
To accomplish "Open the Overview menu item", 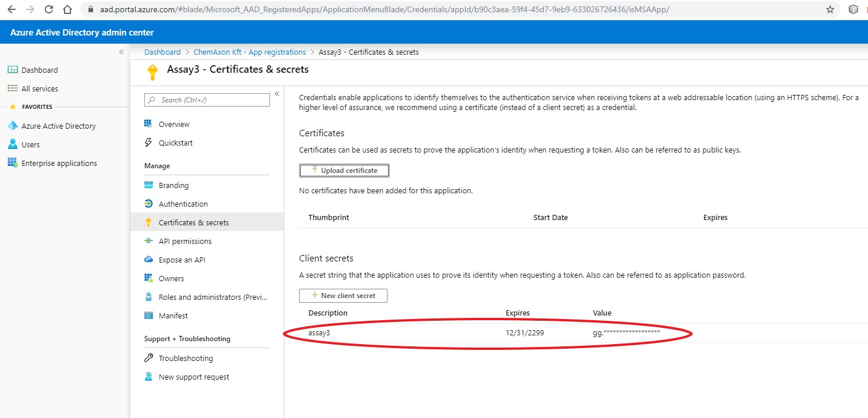I will (x=174, y=124).
